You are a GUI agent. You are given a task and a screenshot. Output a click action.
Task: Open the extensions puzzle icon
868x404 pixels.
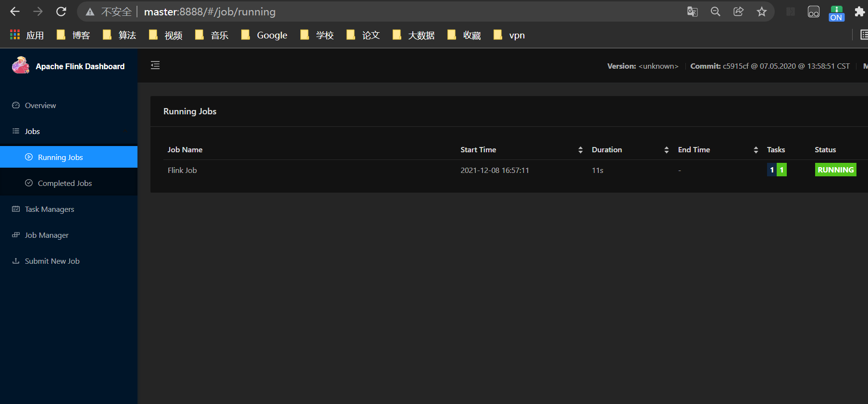pyautogui.click(x=859, y=12)
